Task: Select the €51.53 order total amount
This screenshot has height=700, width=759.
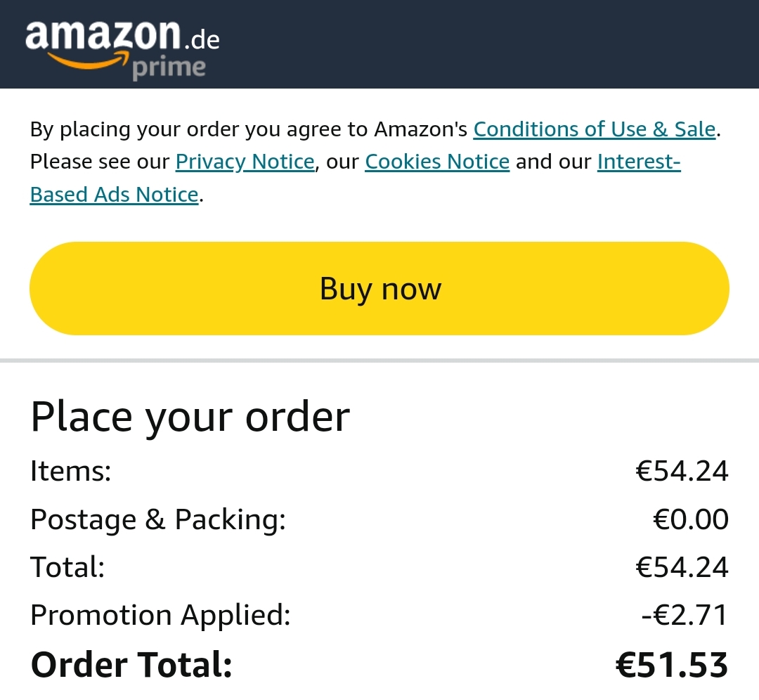Action: pyautogui.click(x=672, y=665)
